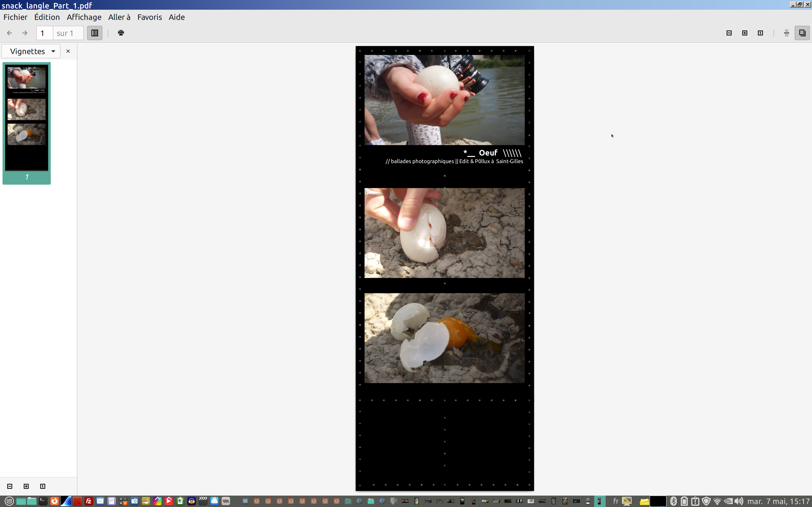This screenshot has height=507, width=812.
Task: Close the sidebar with X button
Action: (x=68, y=51)
